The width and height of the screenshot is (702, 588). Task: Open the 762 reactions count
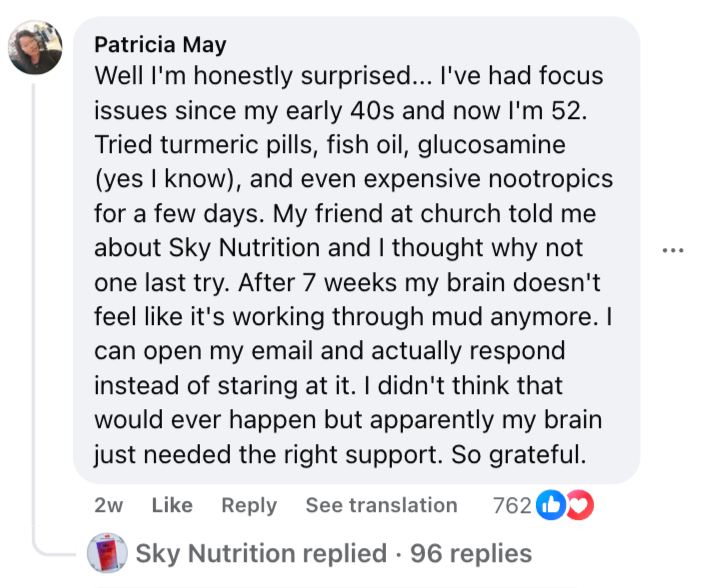click(x=512, y=506)
